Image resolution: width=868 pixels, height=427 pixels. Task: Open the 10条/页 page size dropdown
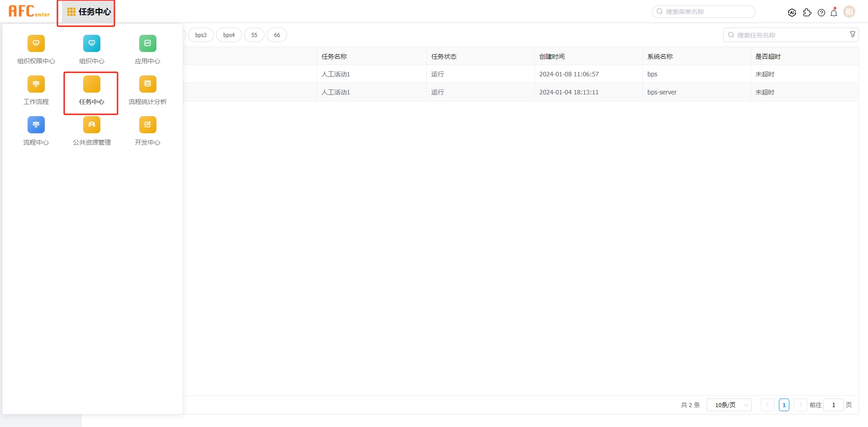pyautogui.click(x=729, y=405)
